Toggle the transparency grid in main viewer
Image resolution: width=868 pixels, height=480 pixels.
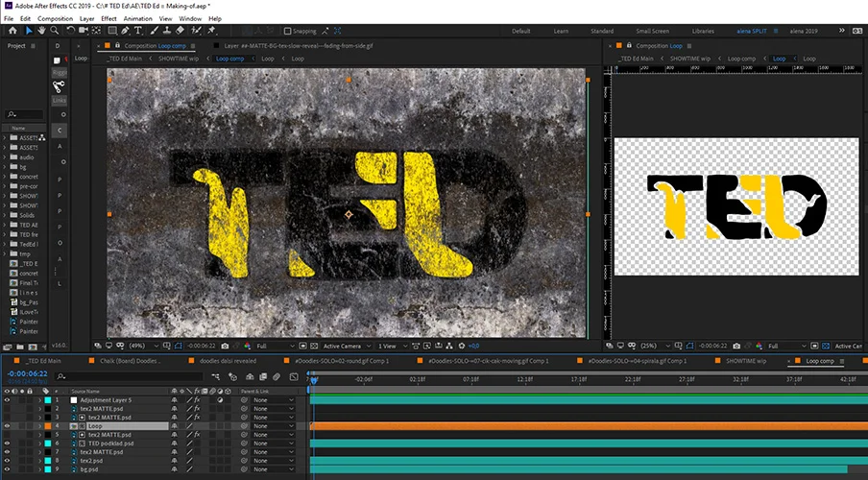click(x=314, y=346)
